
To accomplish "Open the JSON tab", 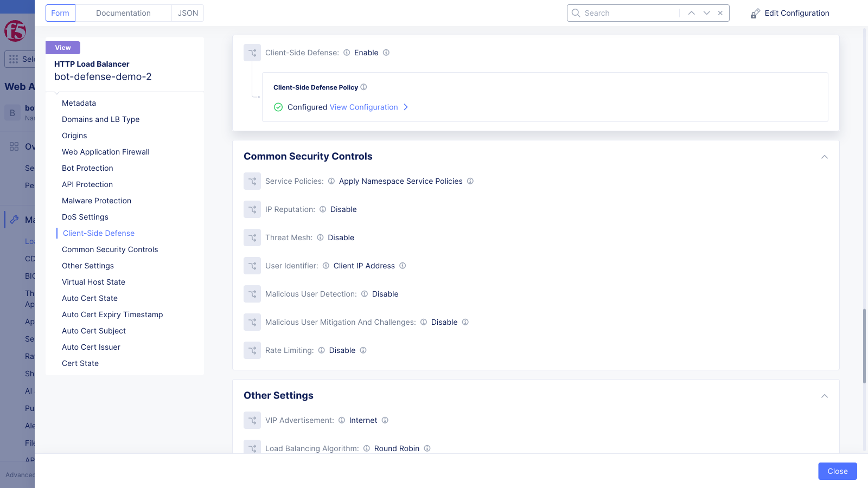I will pyautogui.click(x=187, y=12).
